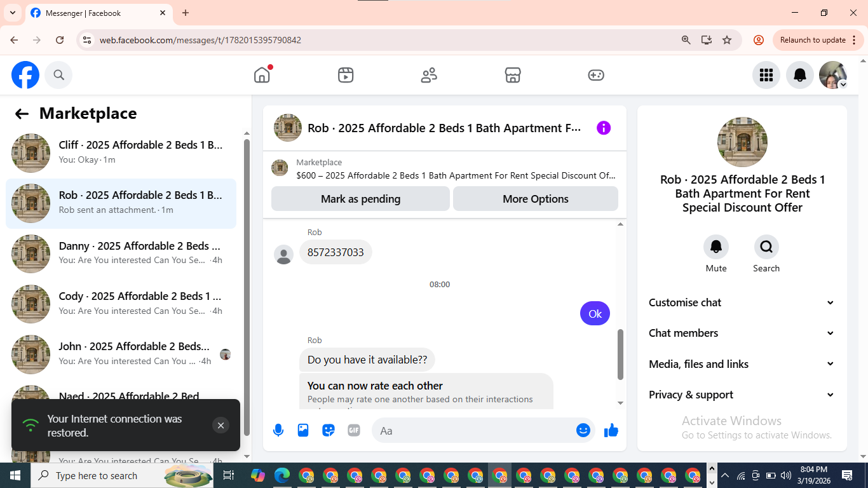Click the conversation list scrollbar

click(x=247, y=286)
